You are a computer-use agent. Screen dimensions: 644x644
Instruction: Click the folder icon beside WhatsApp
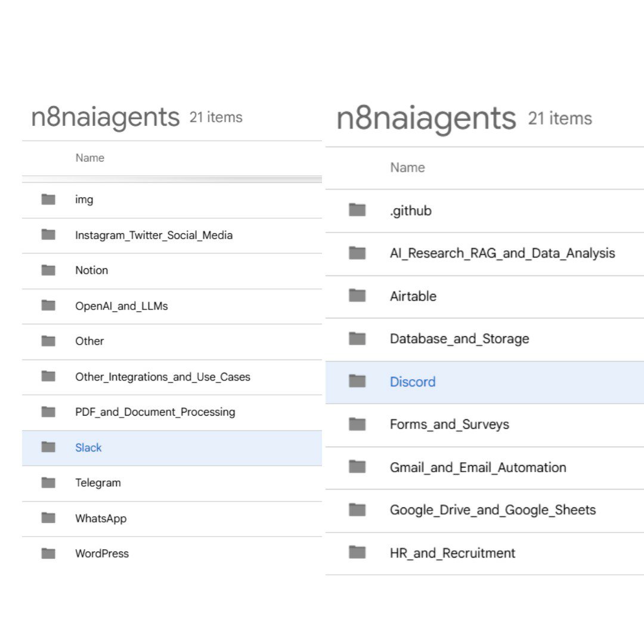coord(48,518)
